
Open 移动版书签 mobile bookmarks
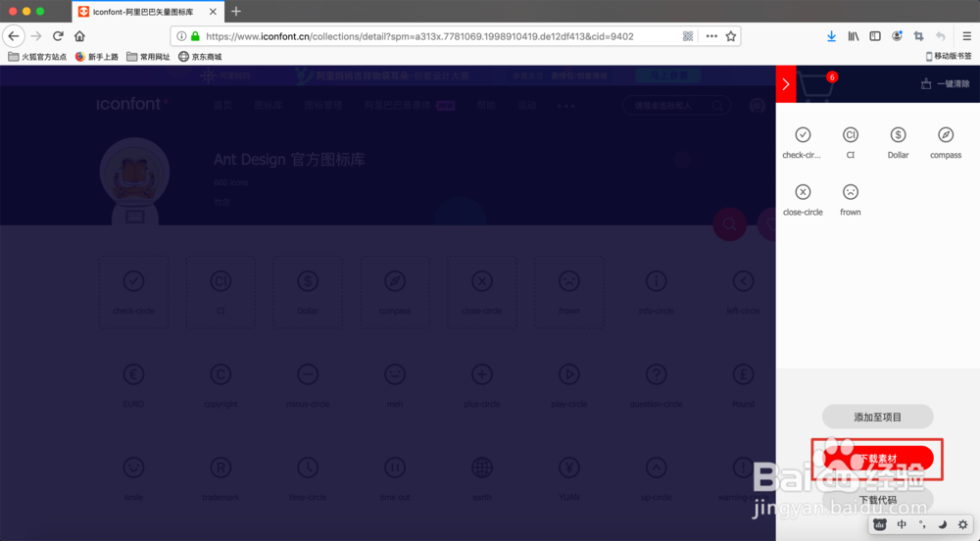click(x=948, y=56)
